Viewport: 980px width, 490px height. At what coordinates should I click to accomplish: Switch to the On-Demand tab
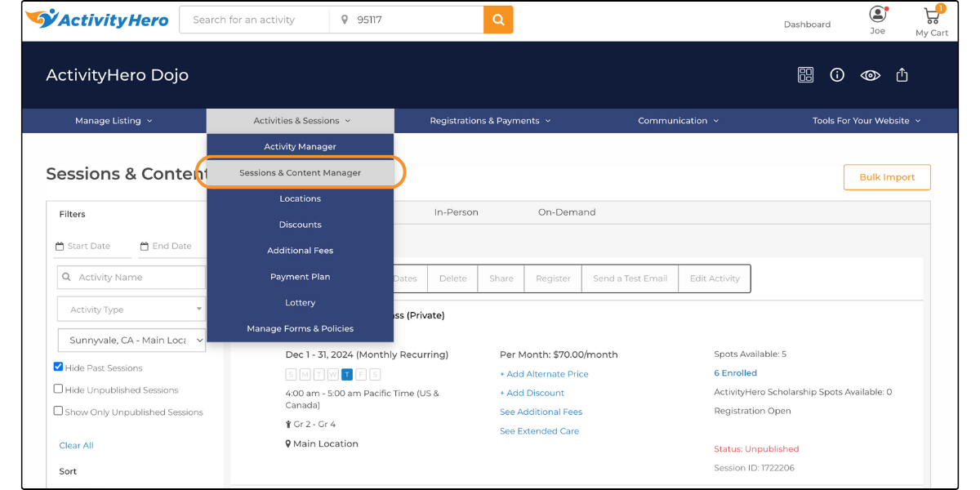pos(567,212)
